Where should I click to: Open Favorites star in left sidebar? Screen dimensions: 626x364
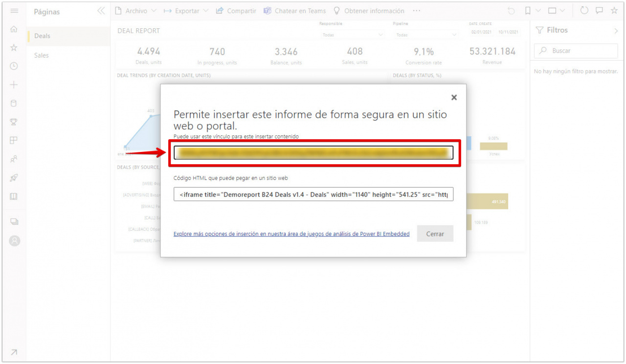(14, 48)
